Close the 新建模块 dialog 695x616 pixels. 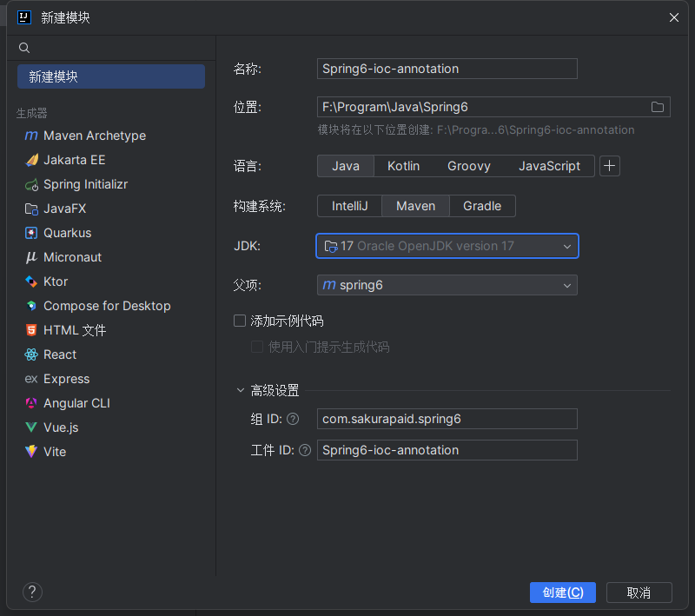click(x=674, y=17)
